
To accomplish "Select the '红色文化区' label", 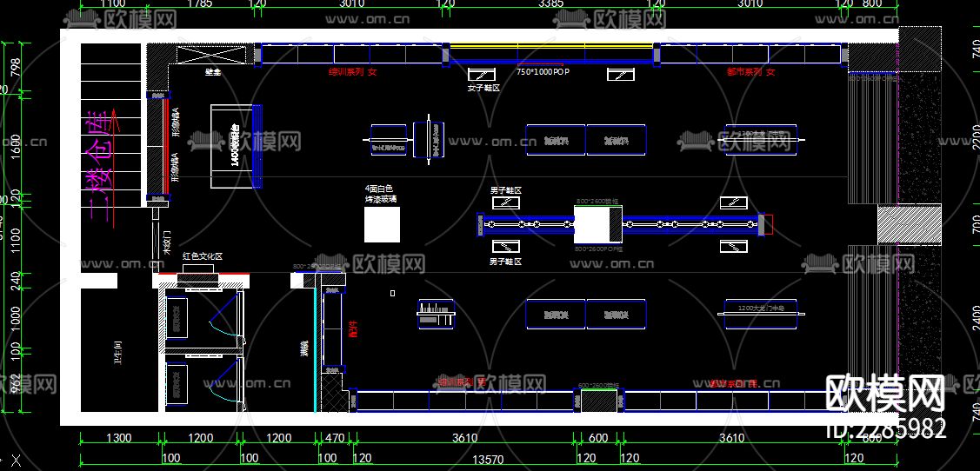I will pyautogui.click(x=202, y=256).
